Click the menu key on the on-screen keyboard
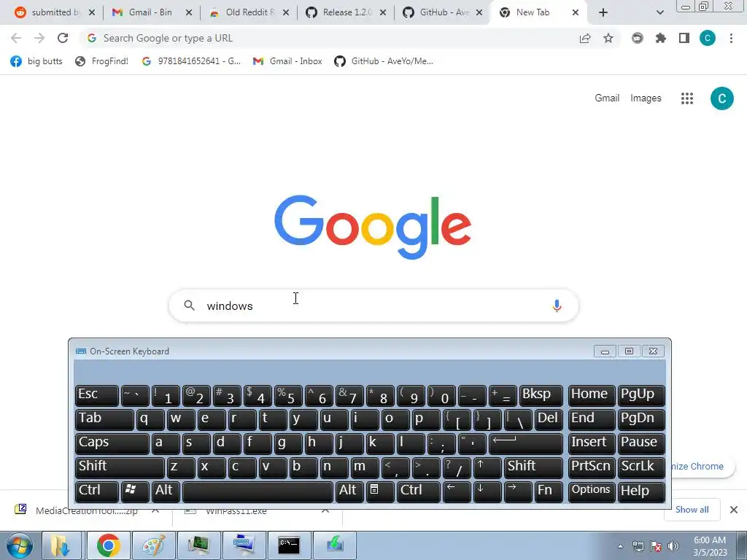Screen dimensions: 747x560 point(380,491)
